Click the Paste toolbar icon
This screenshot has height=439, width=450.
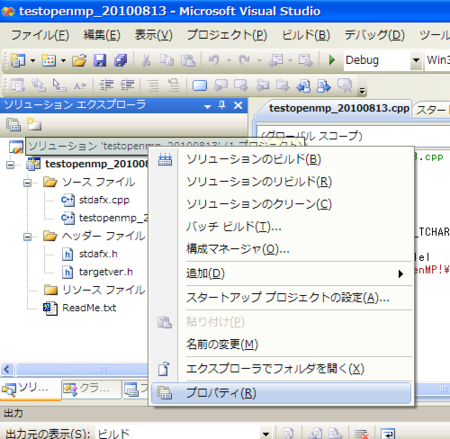(188, 60)
